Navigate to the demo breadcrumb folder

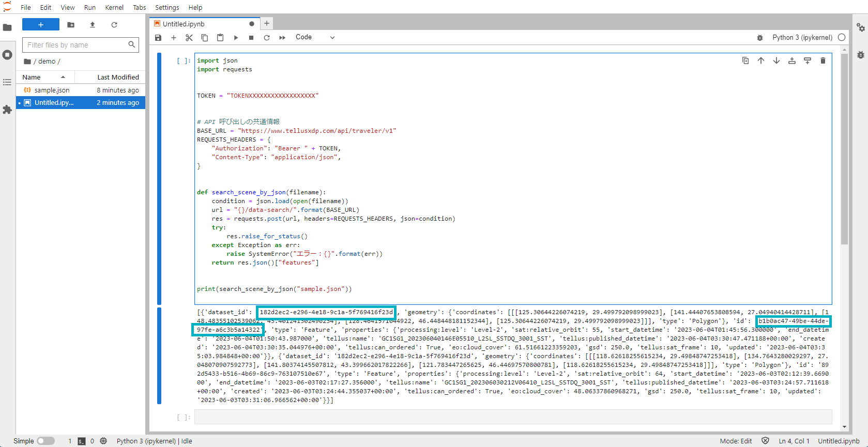(47, 61)
